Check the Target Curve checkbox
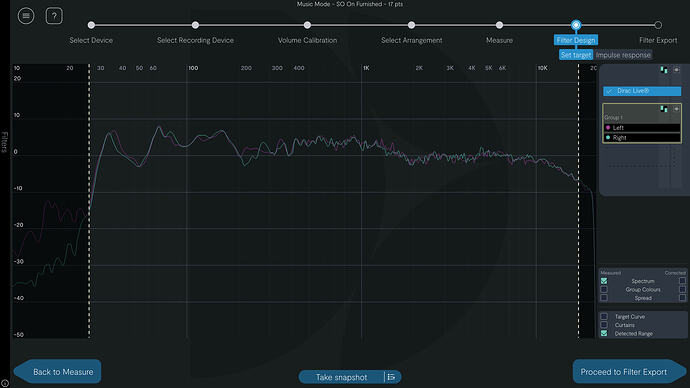The height and width of the screenshot is (388, 690). click(604, 316)
